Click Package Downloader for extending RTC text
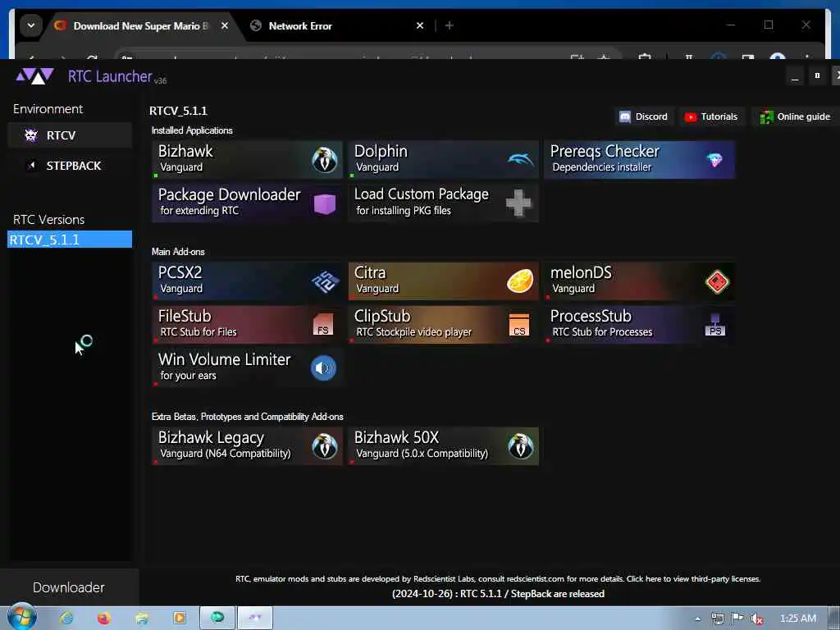The height and width of the screenshot is (630, 840). 199,211
